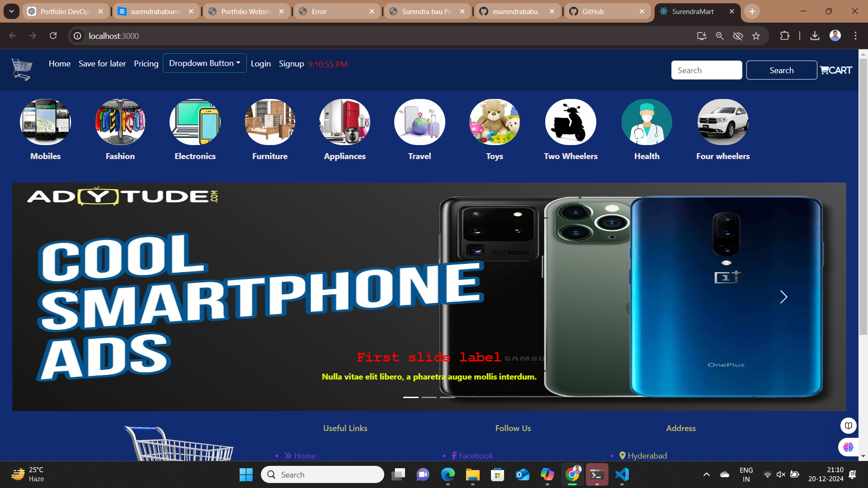Open Outlook from taskbar
Image resolution: width=868 pixels, height=488 pixels.
[522, 474]
